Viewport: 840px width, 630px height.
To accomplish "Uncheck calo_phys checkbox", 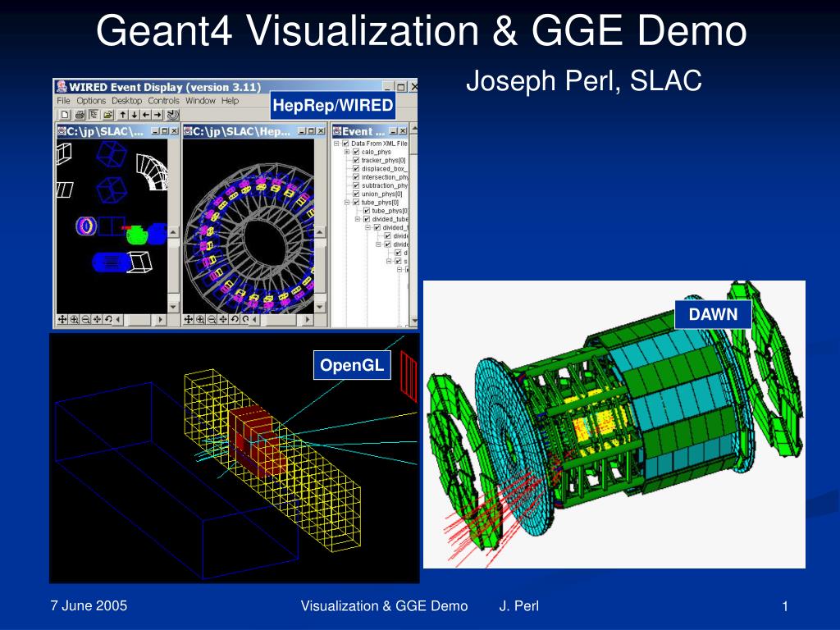I will tap(356, 152).
